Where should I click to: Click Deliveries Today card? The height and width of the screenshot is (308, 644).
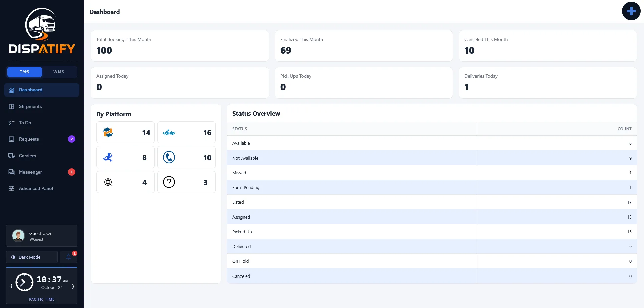point(548,83)
